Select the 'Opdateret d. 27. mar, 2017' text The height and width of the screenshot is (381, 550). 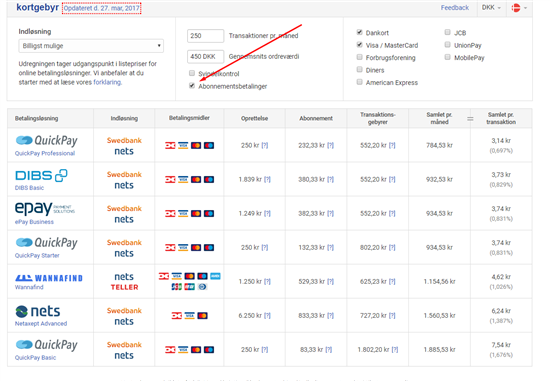[102, 8]
